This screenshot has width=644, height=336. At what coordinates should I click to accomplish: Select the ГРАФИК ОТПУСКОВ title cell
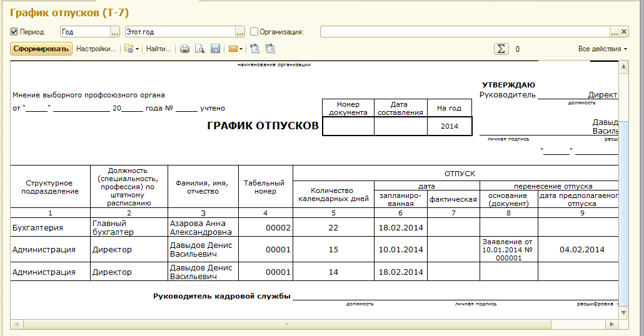point(263,126)
